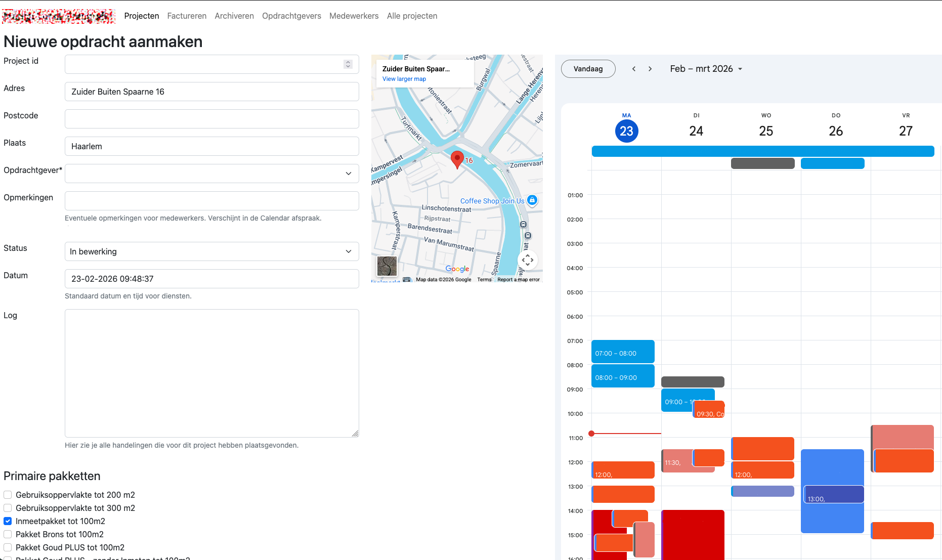Open the map camera controls button
The height and width of the screenshot is (560, 942).
(527, 260)
